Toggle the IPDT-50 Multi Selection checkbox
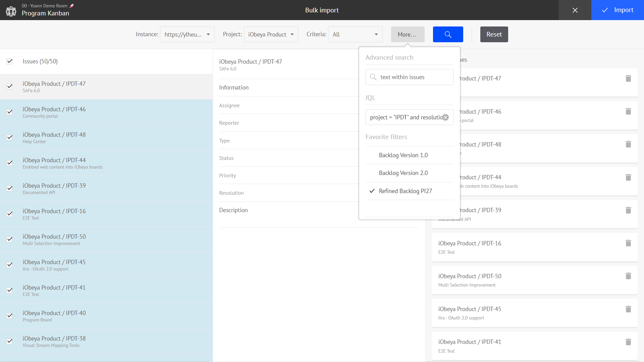 tap(9, 239)
